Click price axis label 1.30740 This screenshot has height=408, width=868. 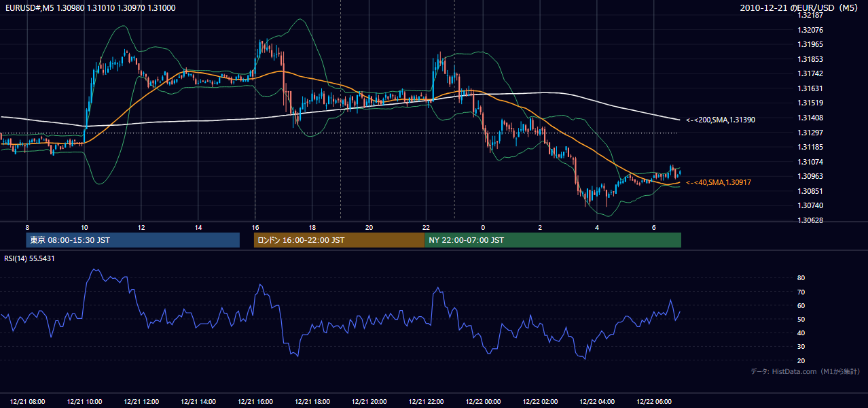click(x=810, y=205)
